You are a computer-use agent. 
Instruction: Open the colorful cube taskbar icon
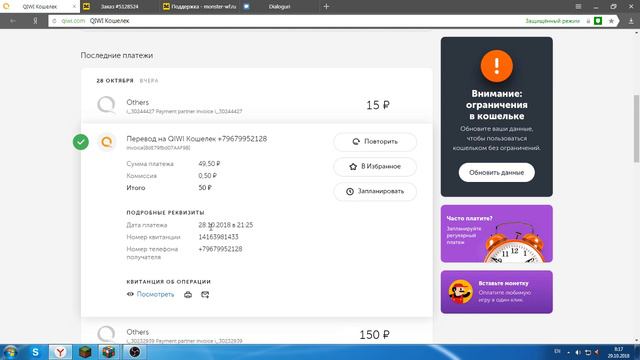point(109,352)
